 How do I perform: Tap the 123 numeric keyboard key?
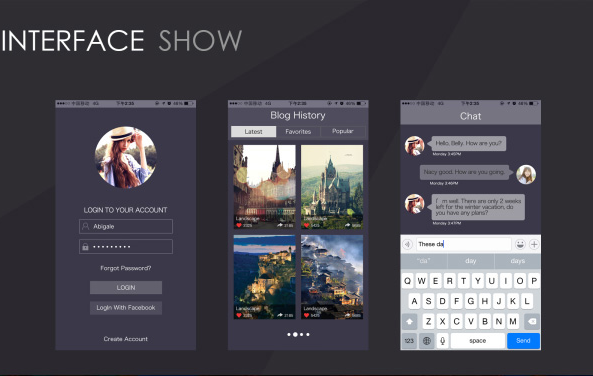pyautogui.click(x=409, y=341)
